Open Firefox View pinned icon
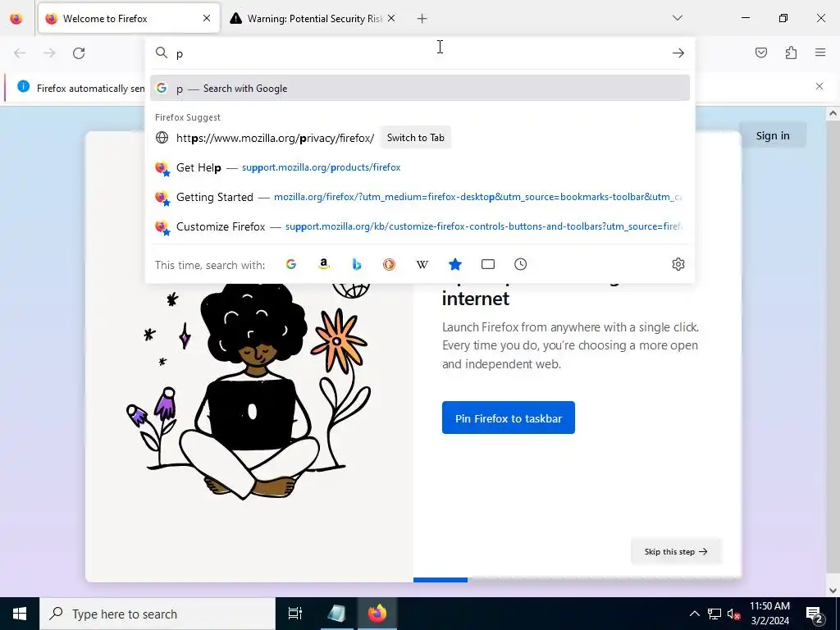This screenshot has width=840, height=630. click(x=16, y=19)
